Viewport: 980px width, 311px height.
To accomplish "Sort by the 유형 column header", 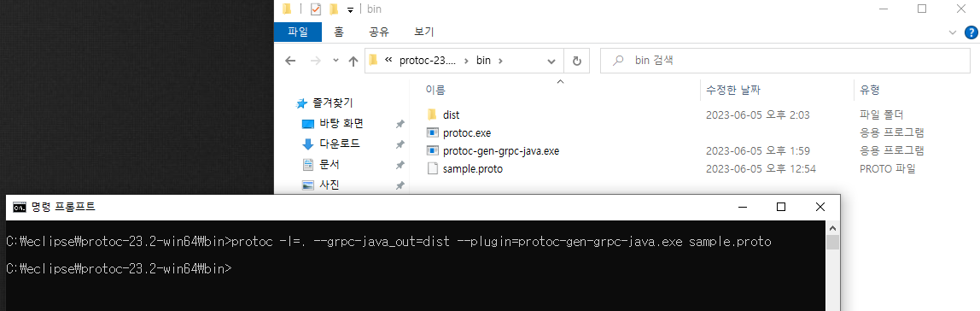I will tap(870, 90).
